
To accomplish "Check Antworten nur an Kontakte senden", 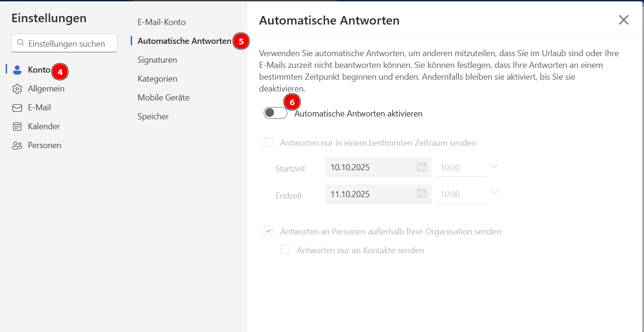I will tap(285, 250).
